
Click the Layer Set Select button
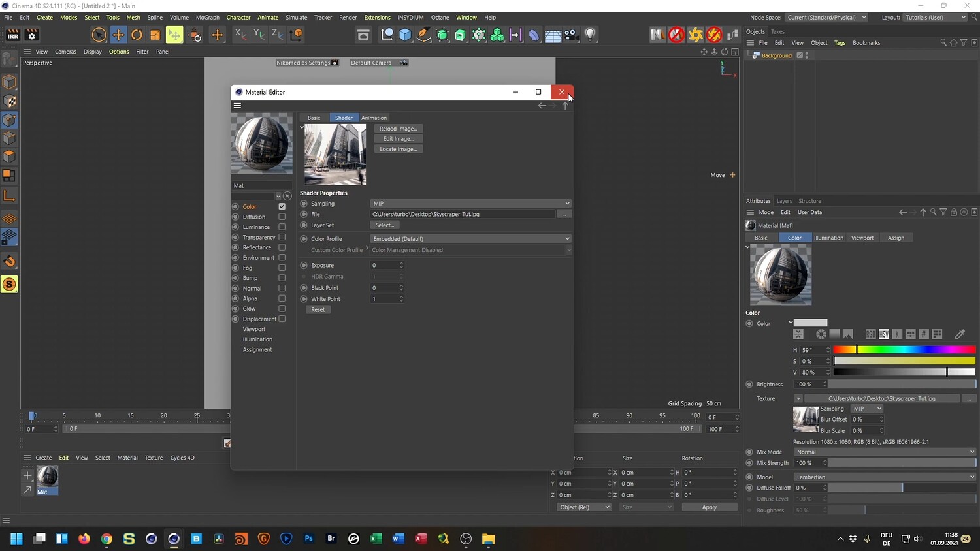point(385,225)
